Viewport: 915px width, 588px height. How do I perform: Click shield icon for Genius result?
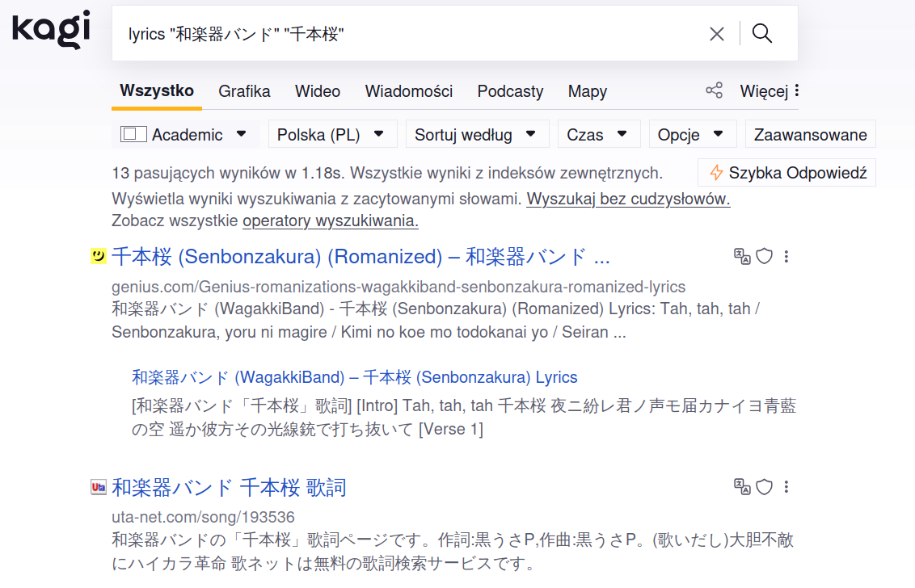click(764, 257)
